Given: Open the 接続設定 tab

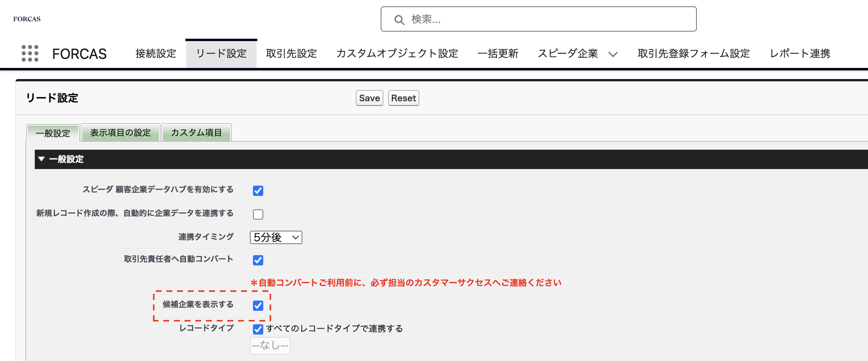Looking at the screenshot, I should point(156,54).
